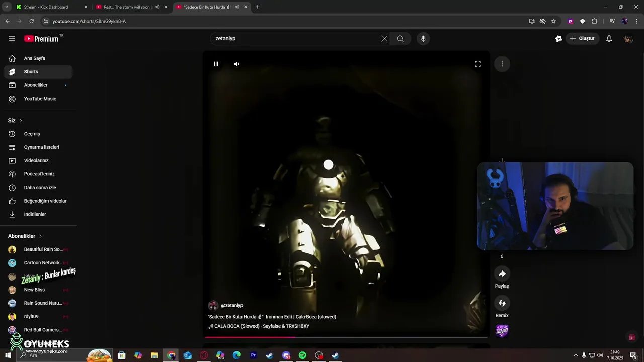Open the Extensions puzzle icon
Viewport: 644px width, 362px height.
pyautogui.click(x=594, y=21)
